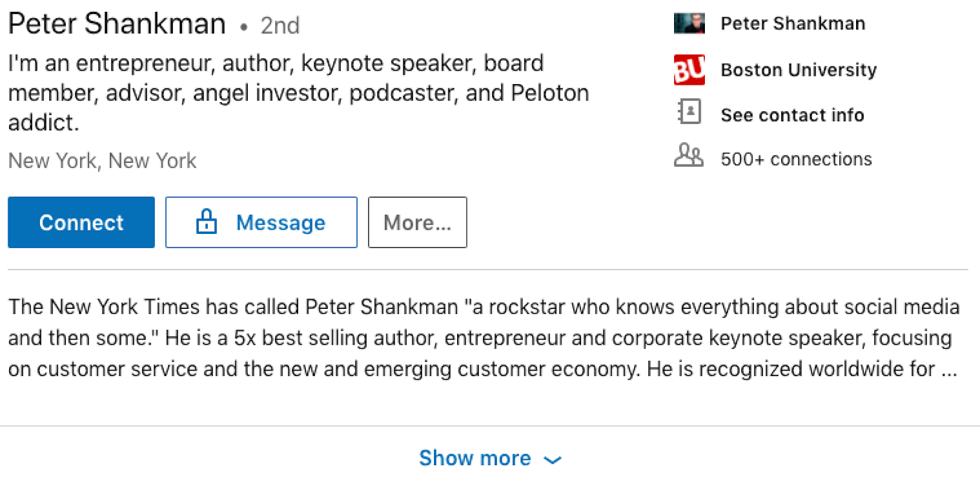Image resolution: width=980 pixels, height=477 pixels.
Task: Open See contact info link
Action: click(x=792, y=115)
